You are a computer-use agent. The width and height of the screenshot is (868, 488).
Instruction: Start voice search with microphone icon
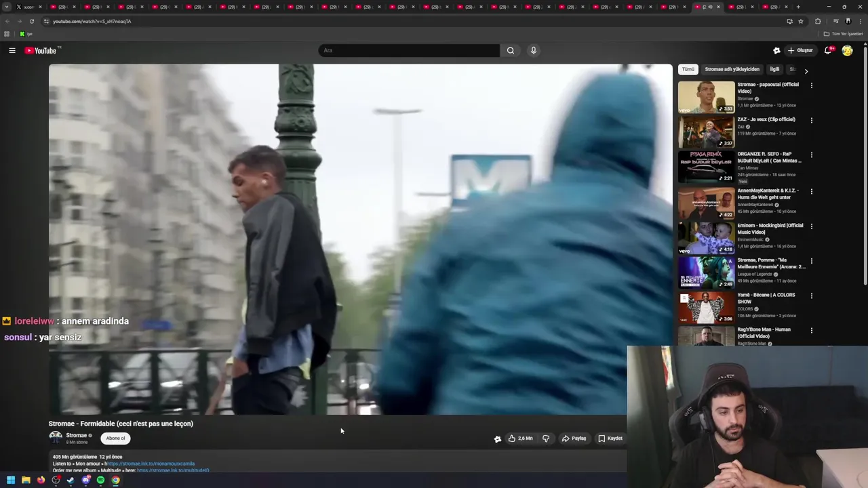(534, 50)
